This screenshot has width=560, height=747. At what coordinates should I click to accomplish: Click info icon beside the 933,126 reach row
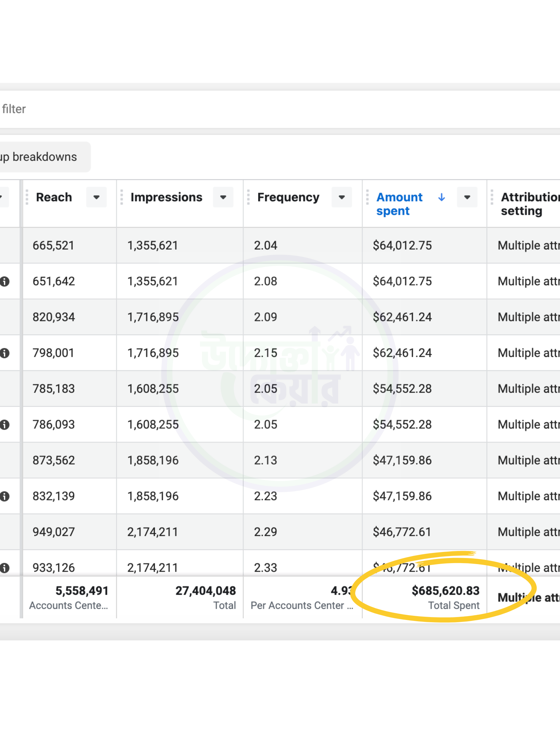point(5,568)
